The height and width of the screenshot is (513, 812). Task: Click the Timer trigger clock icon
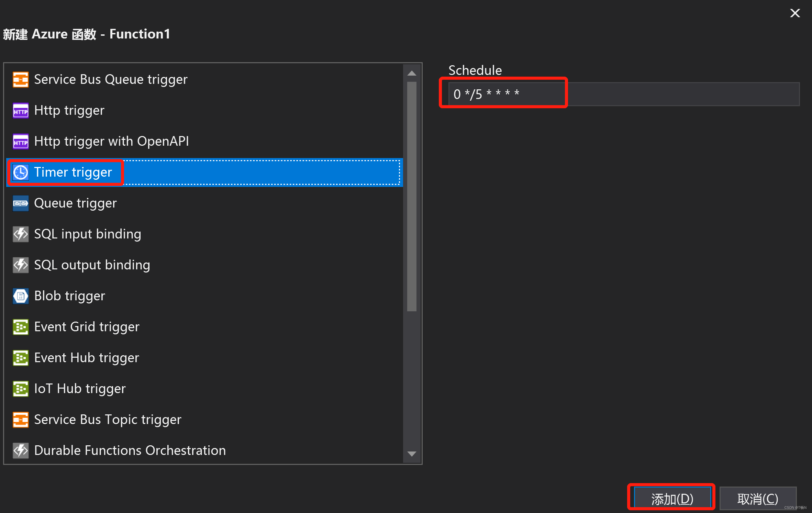point(21,172)
